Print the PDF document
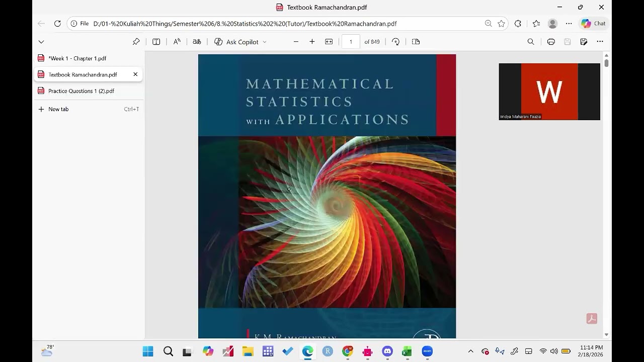Viewport: 644px width, 362px height. tap(551, 42)
